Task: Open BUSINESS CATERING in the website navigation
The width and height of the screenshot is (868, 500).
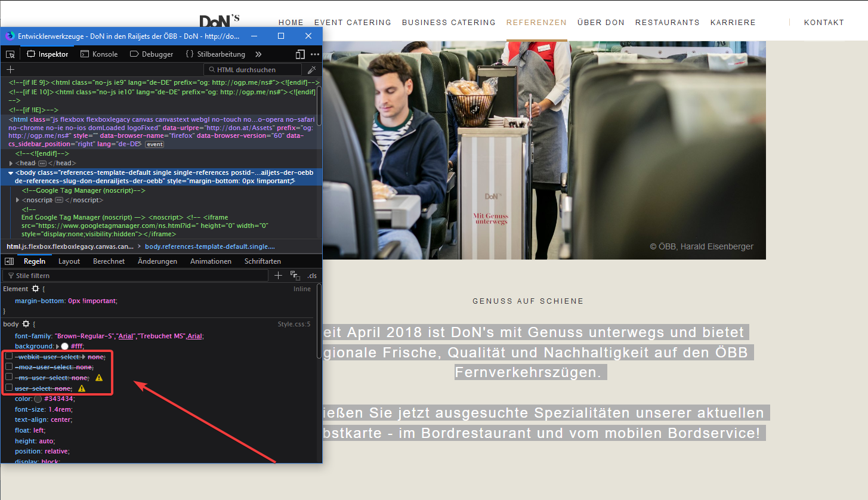Action: pos(449,23)
